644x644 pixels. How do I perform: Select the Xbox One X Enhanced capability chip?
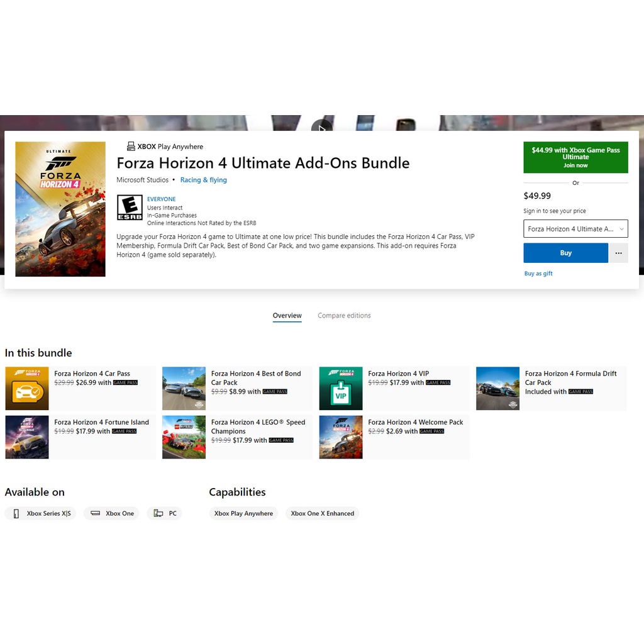(x=323, y=513)
